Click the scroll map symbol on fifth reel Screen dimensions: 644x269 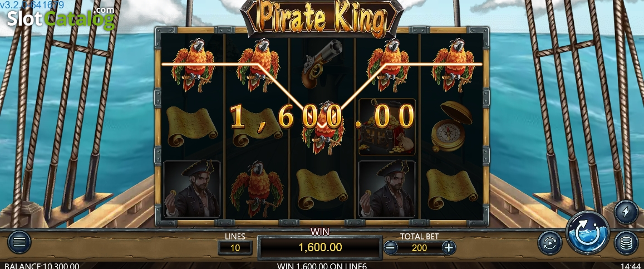452,188
